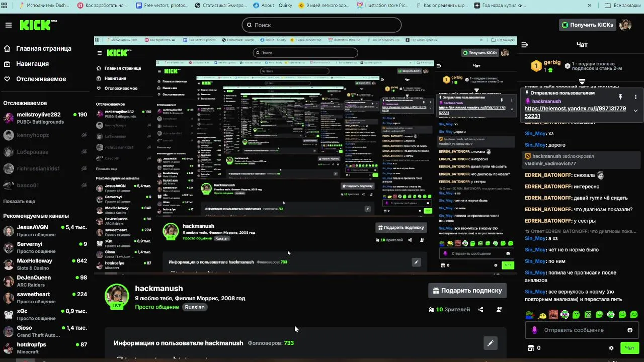Click the ban notice for vladimir_vadimovich77
Screen dimensions: 644x362
[581, 160]
